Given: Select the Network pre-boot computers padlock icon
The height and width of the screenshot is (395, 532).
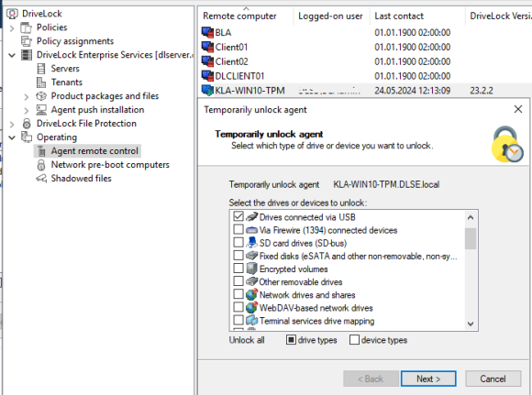Looking at the screenshot, I should coord(41,165).
